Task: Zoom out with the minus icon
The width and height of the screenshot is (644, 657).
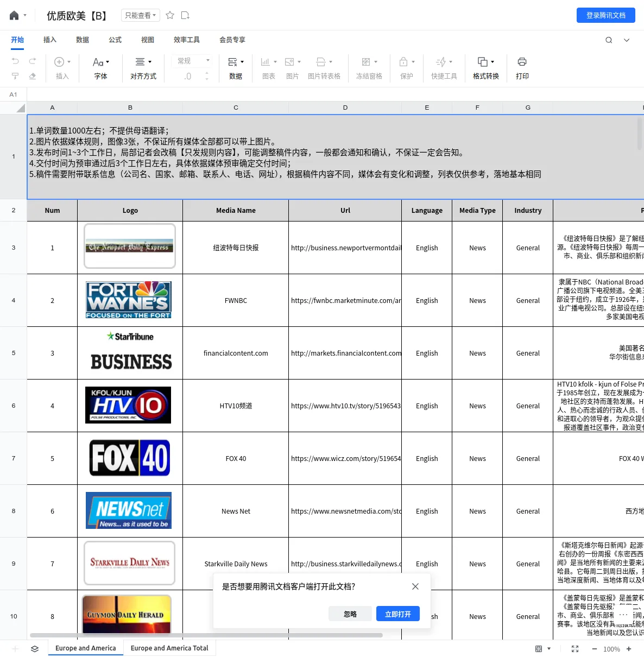Action: (x=595, y=649)
